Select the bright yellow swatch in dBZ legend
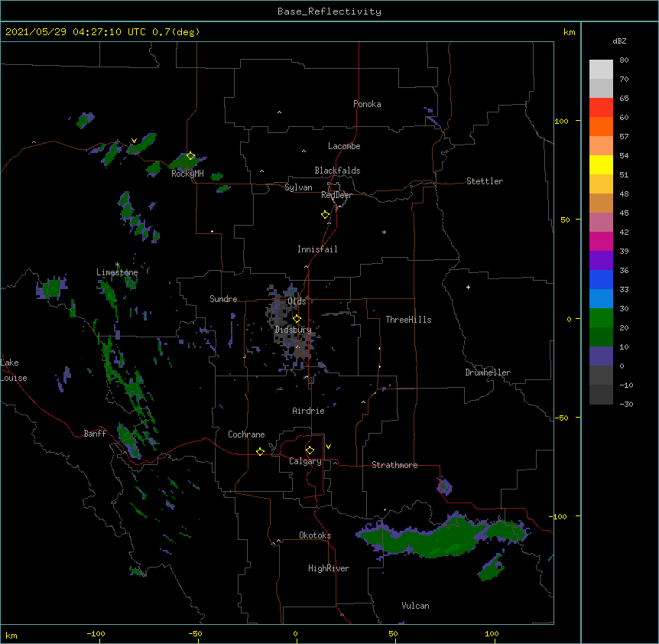 (x=601, y=164)
